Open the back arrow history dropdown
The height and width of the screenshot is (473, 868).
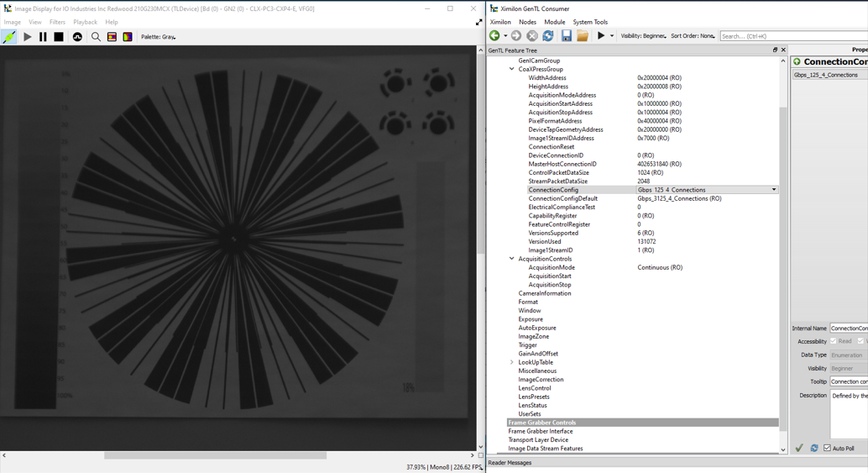(505, 36)
